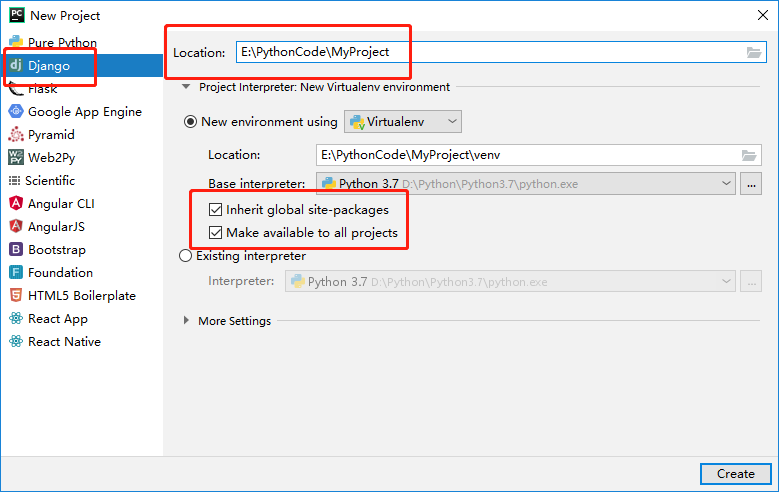Viewport: 779px width, 492px height.
Task: Click the Pyramid framework icon
Action: [16, 134]
